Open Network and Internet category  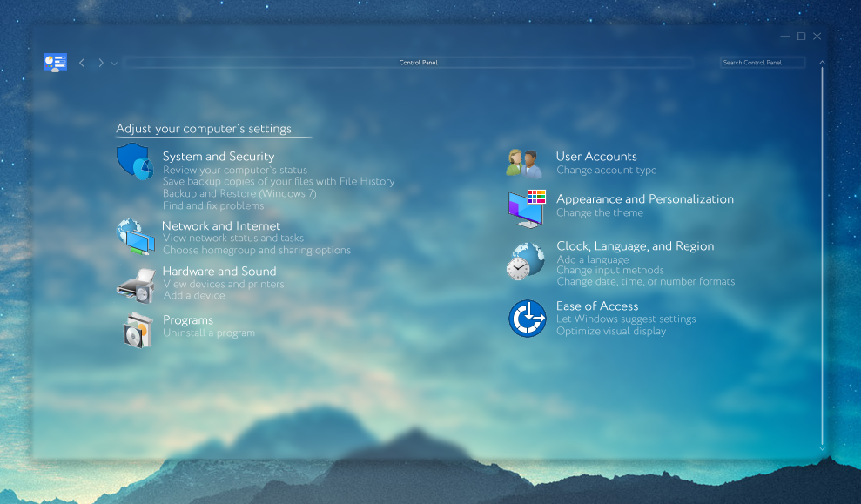tap(221, 225)
